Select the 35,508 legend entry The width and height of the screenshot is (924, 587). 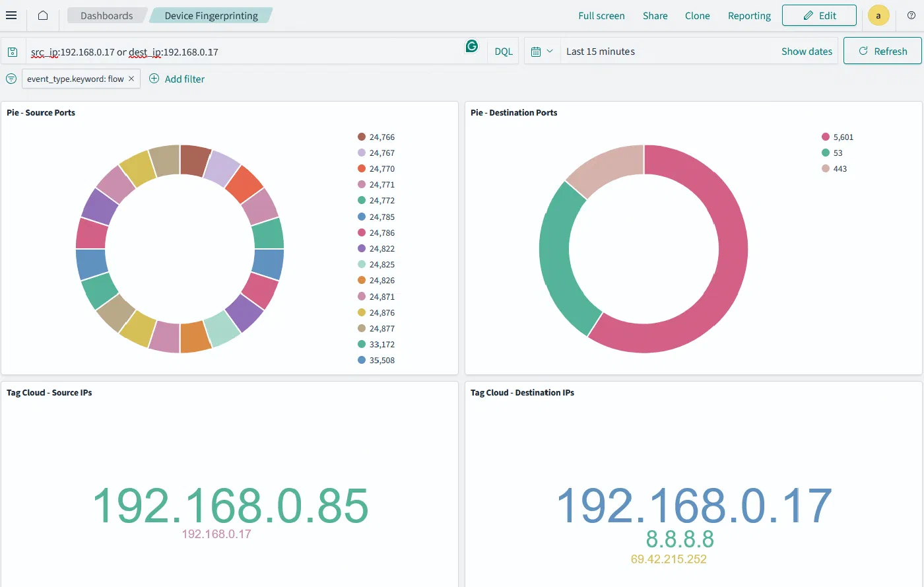click(x=376, y=360)
